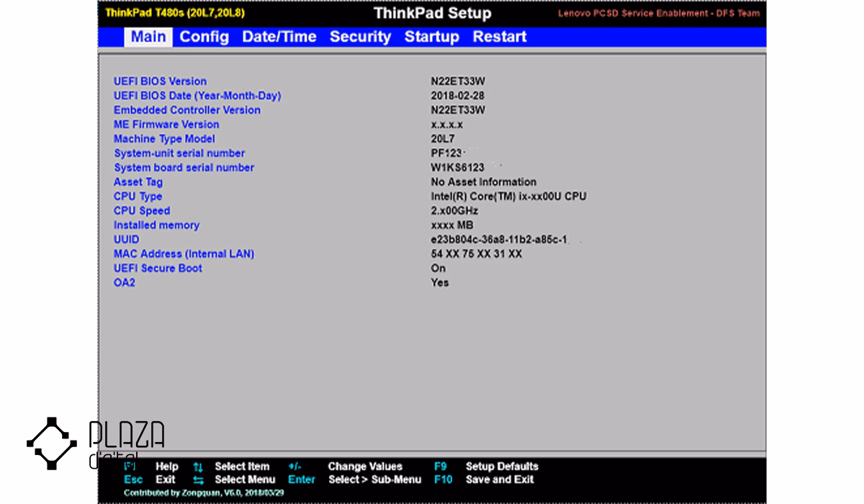Click the No Asset Information value
The width and height of the screenshot is (864, 504).
click(484, 182)
